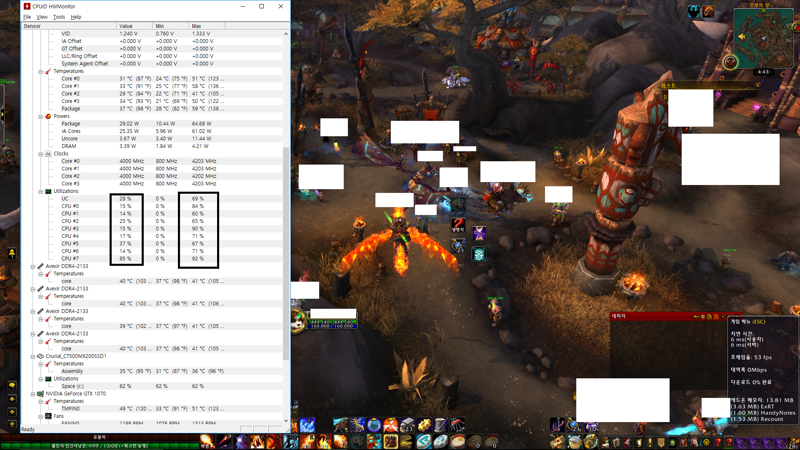Click the chat speech bubble icon
Screen dimensions: 800x450
coord(12,386)
